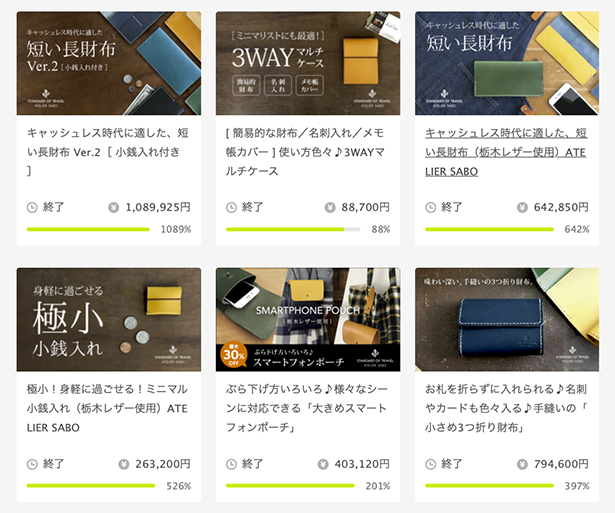
Task: Open underlined 栃木レザー使用 ATELIER SABO title link
Action: click(x=506, y=152)
